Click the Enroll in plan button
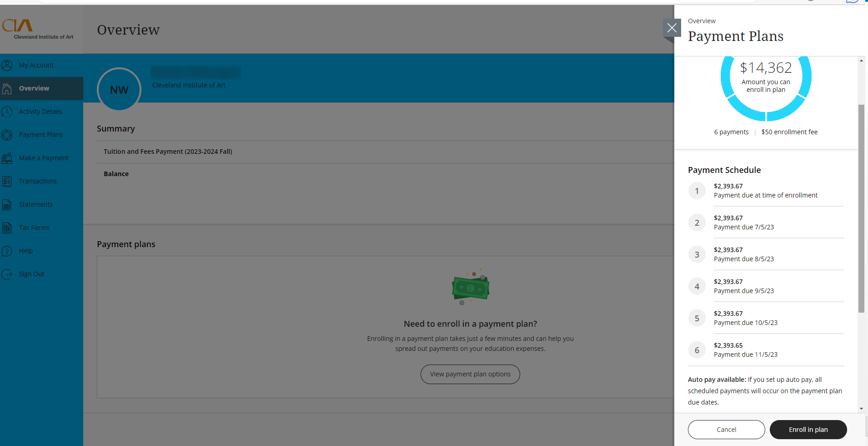The width and height of the screenshot is (868, 446). [808, 430]
